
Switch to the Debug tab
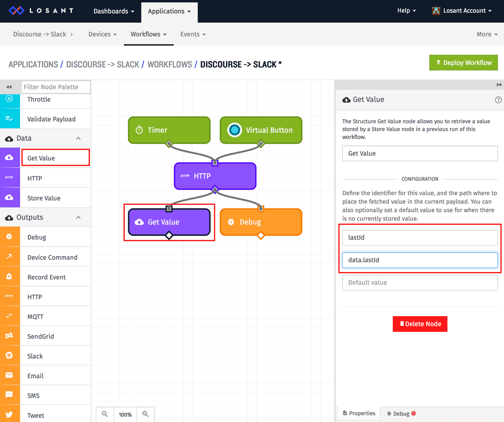[x=401, y=414]
